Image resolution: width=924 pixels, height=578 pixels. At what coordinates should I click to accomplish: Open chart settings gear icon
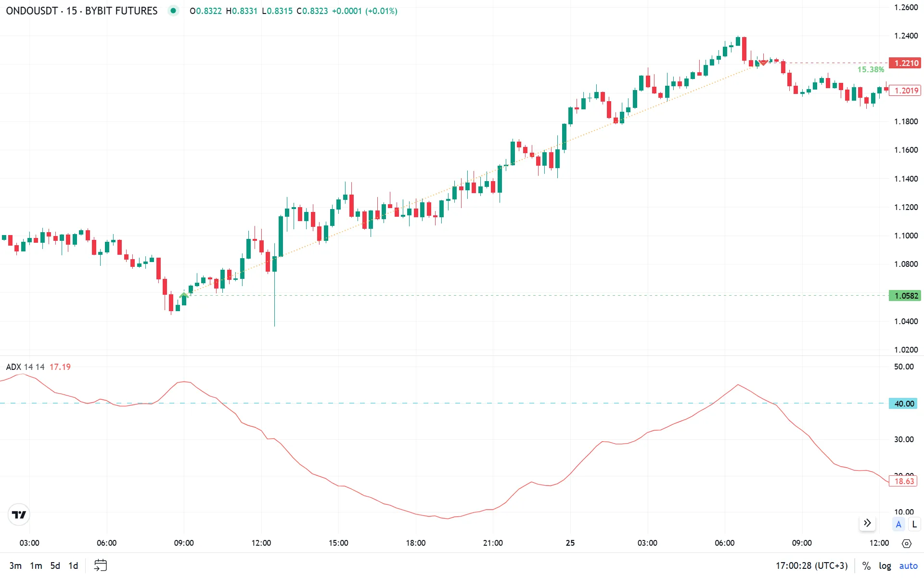coord(907,543)
